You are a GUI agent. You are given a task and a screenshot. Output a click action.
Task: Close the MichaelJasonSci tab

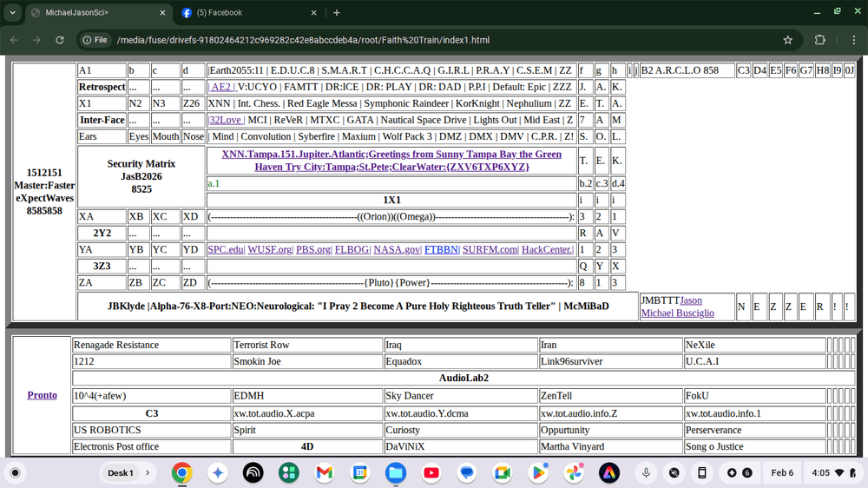[162, 12]
